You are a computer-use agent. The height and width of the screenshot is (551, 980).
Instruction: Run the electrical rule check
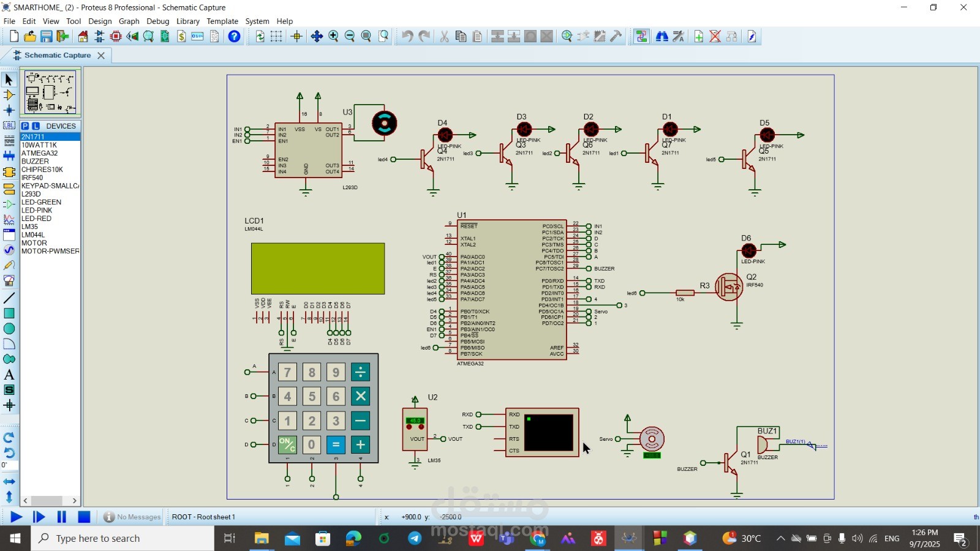coord(752,36)
